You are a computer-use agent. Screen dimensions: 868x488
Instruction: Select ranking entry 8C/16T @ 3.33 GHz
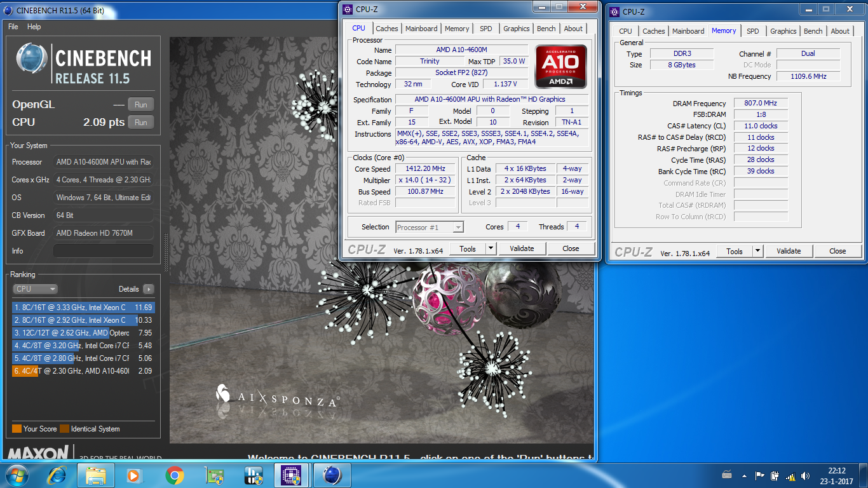pyautogui.click(x=83, y=308)
